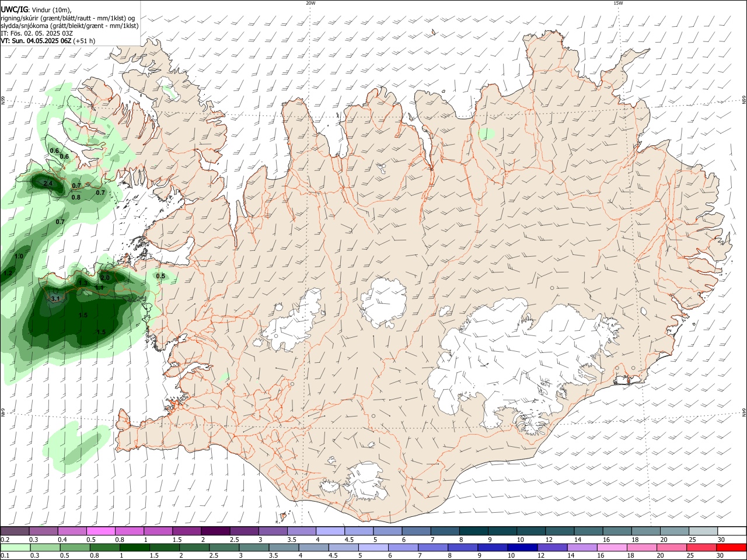Image resolution: width=747 pixels, height=560 pixels.
Task: Click the pale lavender 4–4.5 swatch in the upper legend
Action: coord(329,531)
